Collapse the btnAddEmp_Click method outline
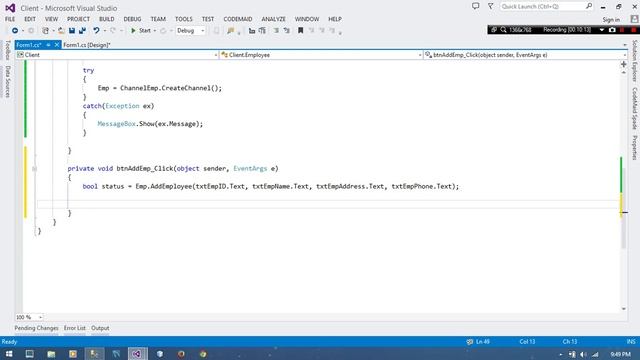The width and height of the screenshot is (640, 360). 34,169
